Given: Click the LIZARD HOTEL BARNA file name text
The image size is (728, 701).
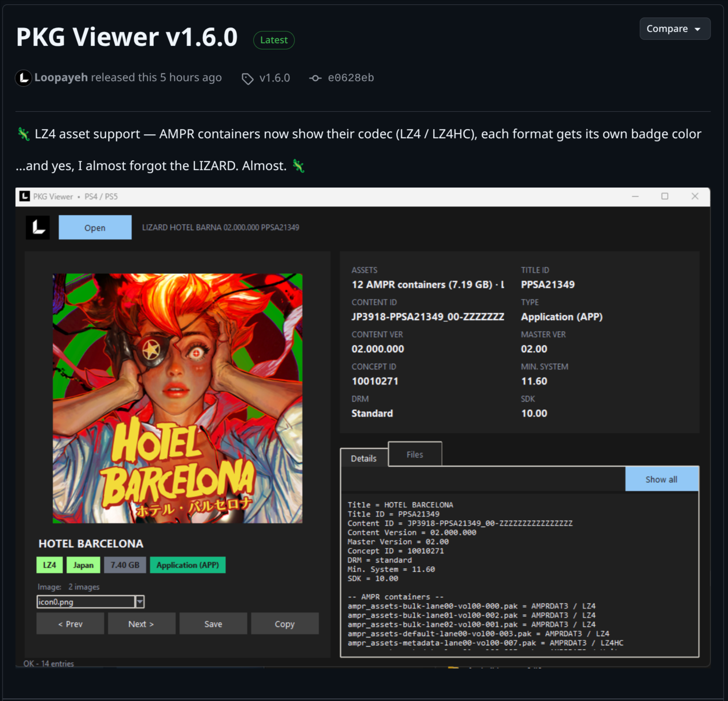Looking at the screenshot, I should (x=220, y=227).
